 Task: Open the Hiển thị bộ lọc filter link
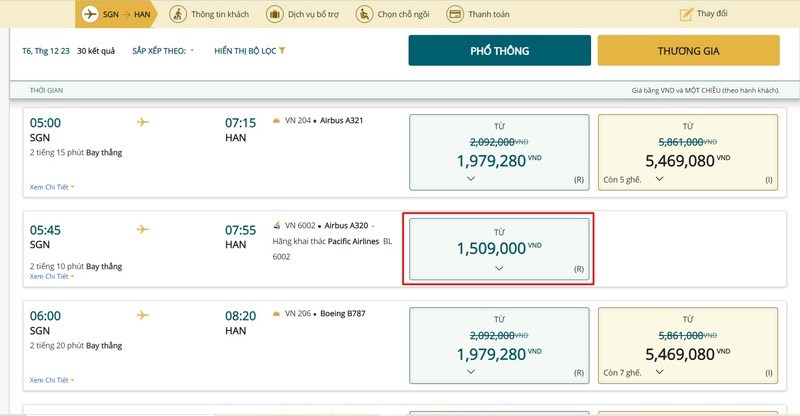tap(245, 50)
